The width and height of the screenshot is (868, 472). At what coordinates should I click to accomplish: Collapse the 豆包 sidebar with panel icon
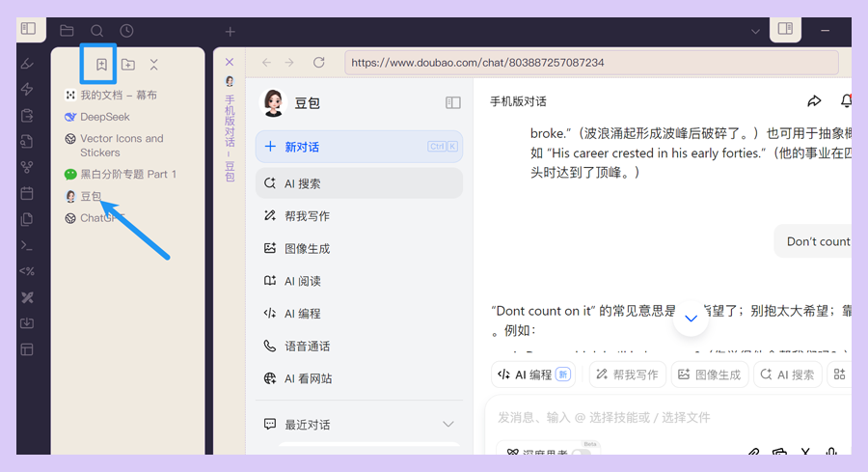point(453,103)
